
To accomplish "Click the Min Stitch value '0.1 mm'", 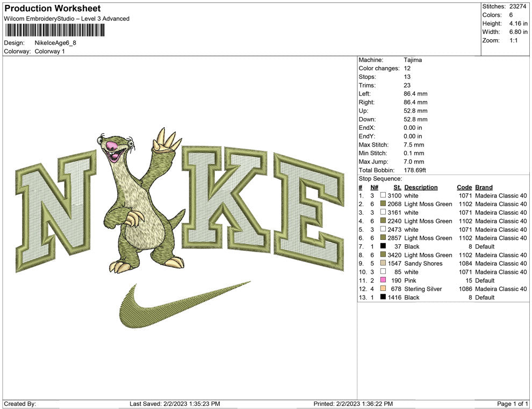I will click(x=414, y=153).
